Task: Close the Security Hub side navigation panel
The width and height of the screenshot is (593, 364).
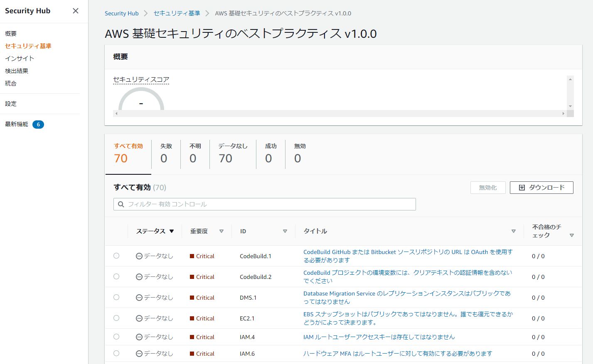Action: [x=76, y=11]
